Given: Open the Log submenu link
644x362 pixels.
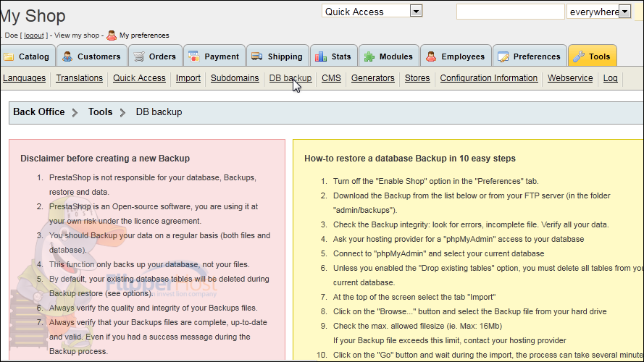Looking at the screenshot, I should pos(611,78).
